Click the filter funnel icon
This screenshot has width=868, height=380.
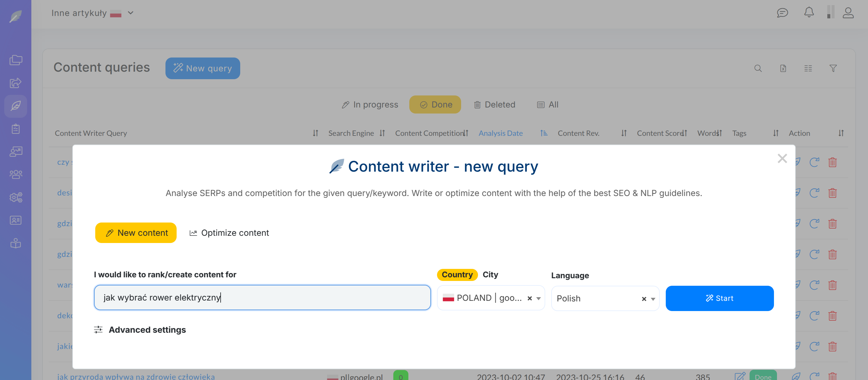point(833,68)
